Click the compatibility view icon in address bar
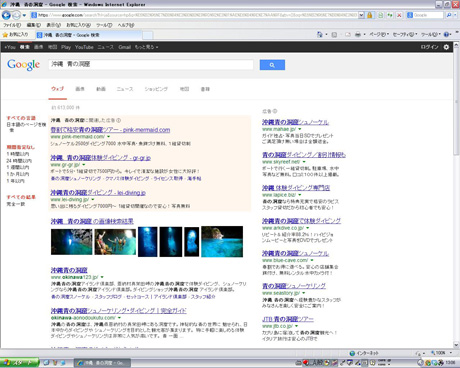The image size is (460, 368). [x=380, y=15]
